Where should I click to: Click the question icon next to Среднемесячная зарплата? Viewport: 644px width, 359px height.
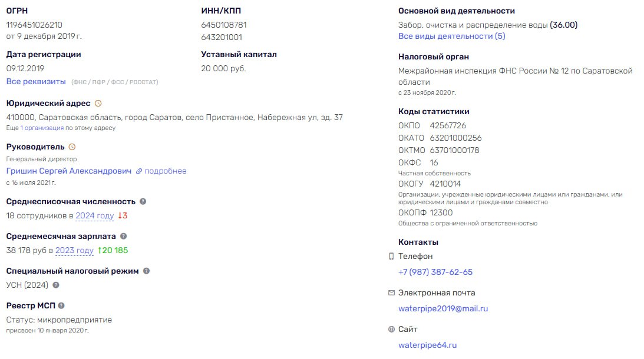click(123, 237)
